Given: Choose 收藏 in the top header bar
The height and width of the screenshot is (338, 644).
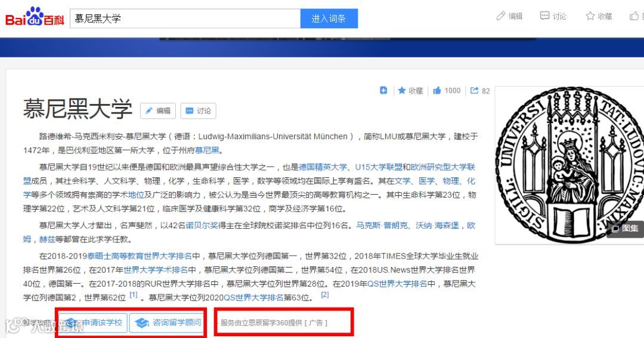Looking at the screenshot, I should point(599,16).
